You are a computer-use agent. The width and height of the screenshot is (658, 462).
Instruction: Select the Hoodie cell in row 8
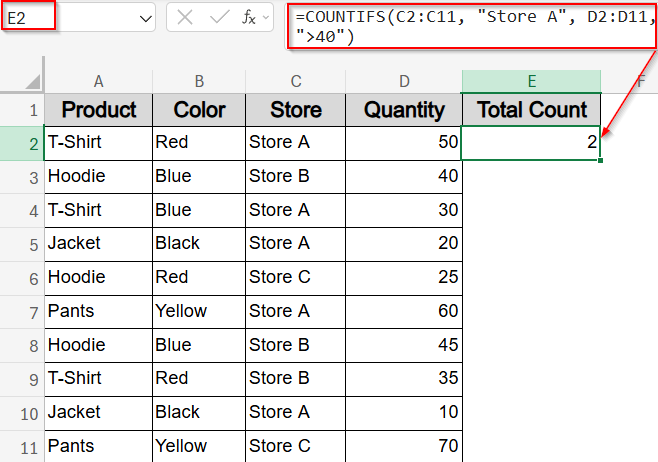click(x=99, y=345)
